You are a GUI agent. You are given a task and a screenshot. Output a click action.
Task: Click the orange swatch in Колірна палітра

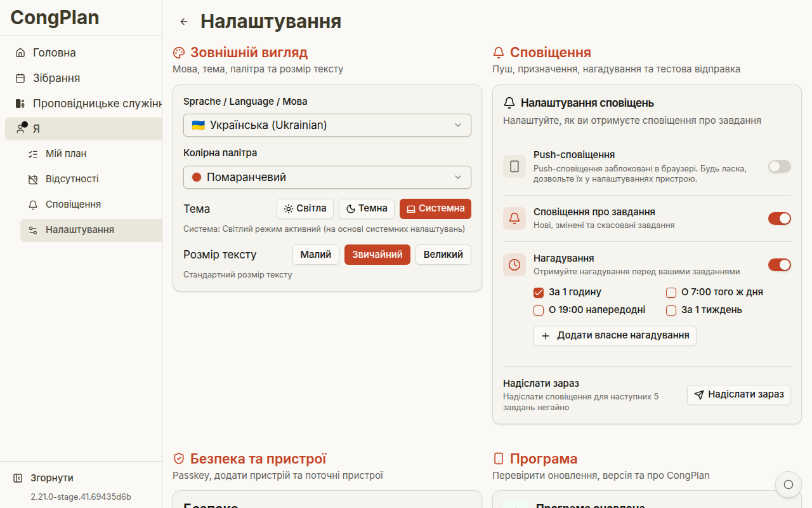[x=196, y=177]
